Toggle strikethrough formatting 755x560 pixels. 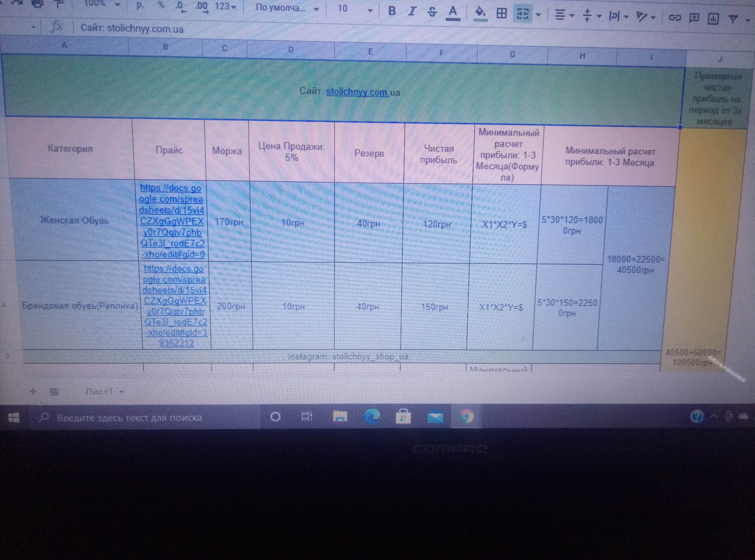(432, 12)
